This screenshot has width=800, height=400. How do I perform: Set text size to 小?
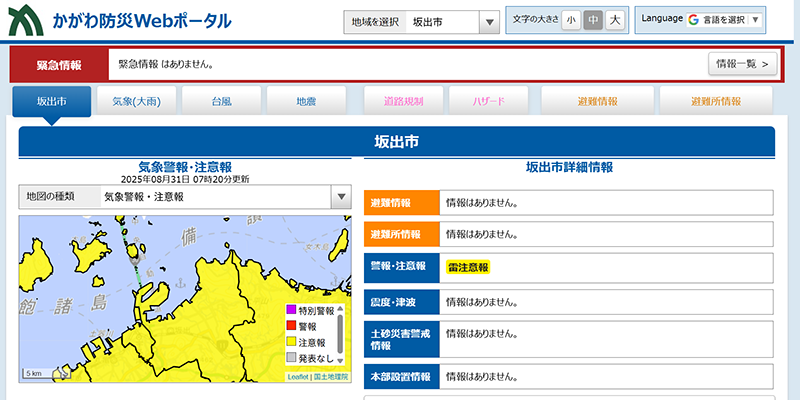pos(570,20)
